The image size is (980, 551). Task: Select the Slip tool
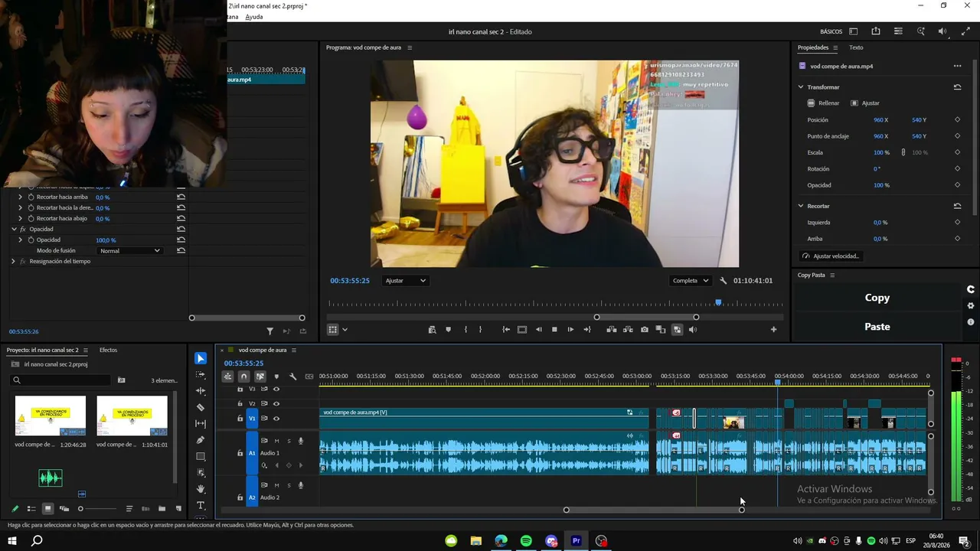[x=201, y=423]
